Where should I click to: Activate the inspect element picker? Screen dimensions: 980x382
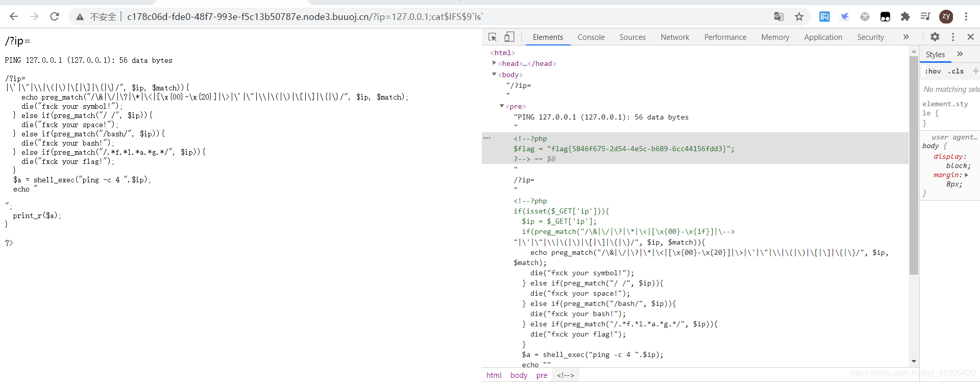[493, 37]
